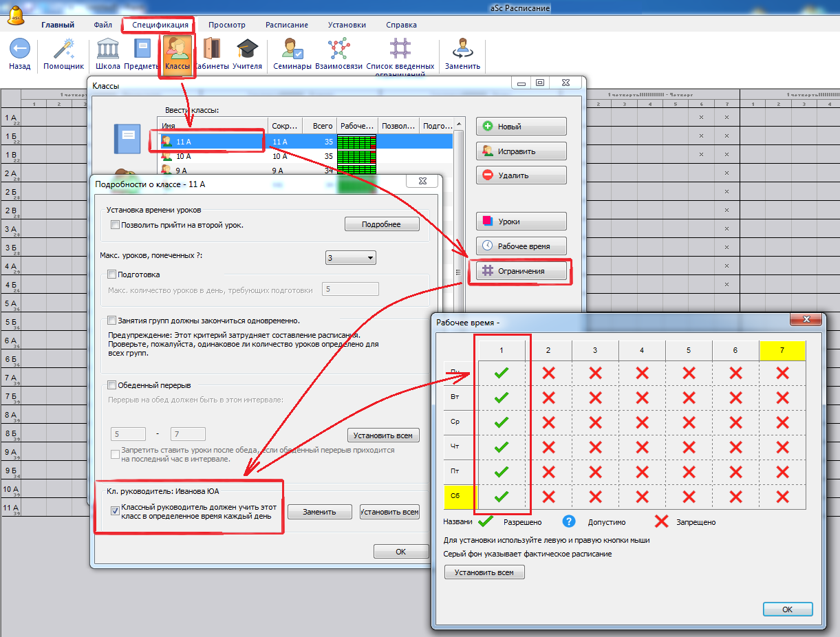
Task: Click the Заменить substitution icon
Action: [462, 49]
